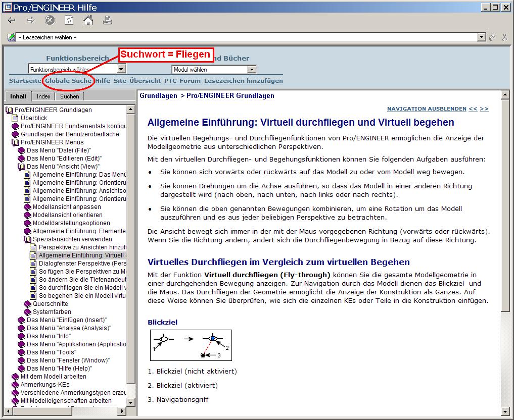The height and width of the screenshot is (420, 514).
Task: Switch to the Index tab
Action: click(43, 96)
